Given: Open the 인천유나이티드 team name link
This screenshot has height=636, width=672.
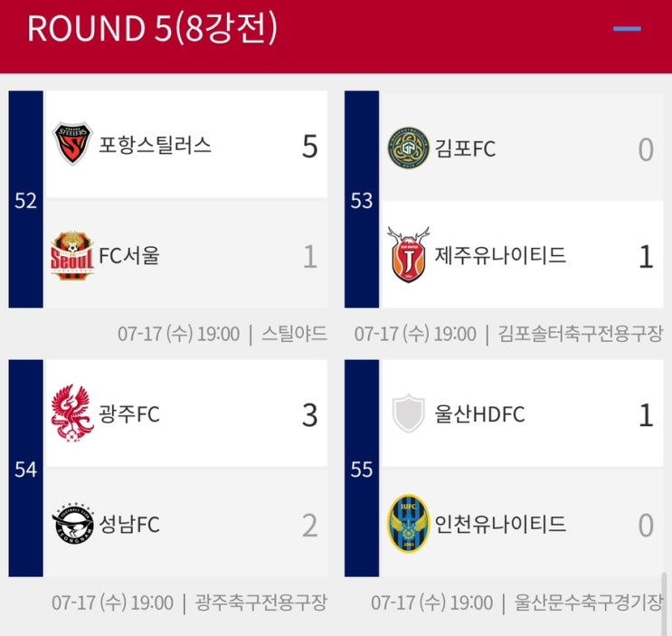Looking at the screenshot, I should [501, 524].
